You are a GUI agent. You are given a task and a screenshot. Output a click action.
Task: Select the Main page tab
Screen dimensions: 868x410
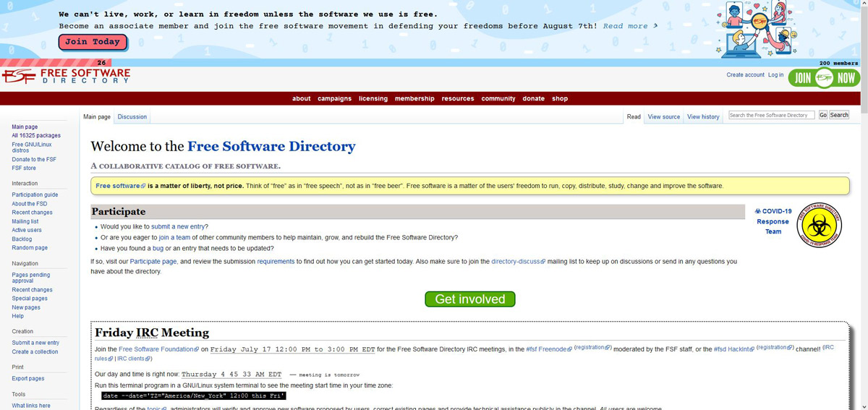[97, 116]
